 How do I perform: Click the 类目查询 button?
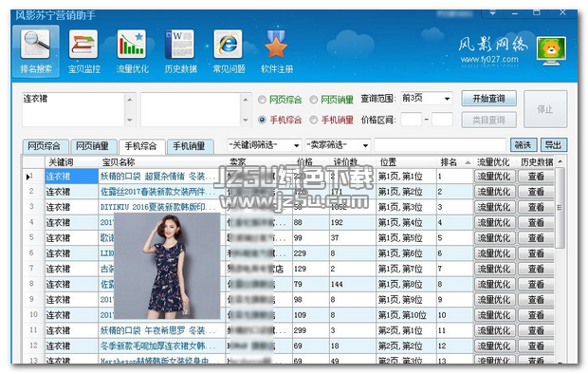tap(488, 121)
